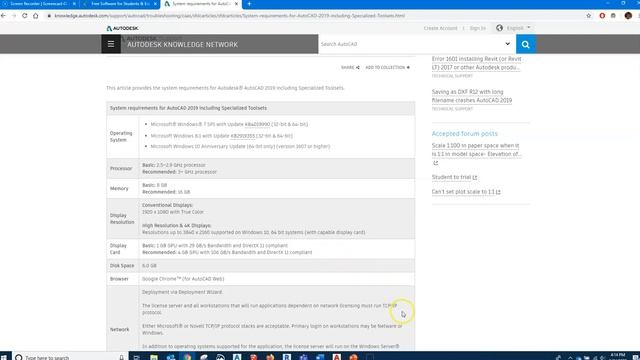Viewport: 640px width, 360px height.
Task: Open Windows Start menu
Action: click(x=4, y=357)
